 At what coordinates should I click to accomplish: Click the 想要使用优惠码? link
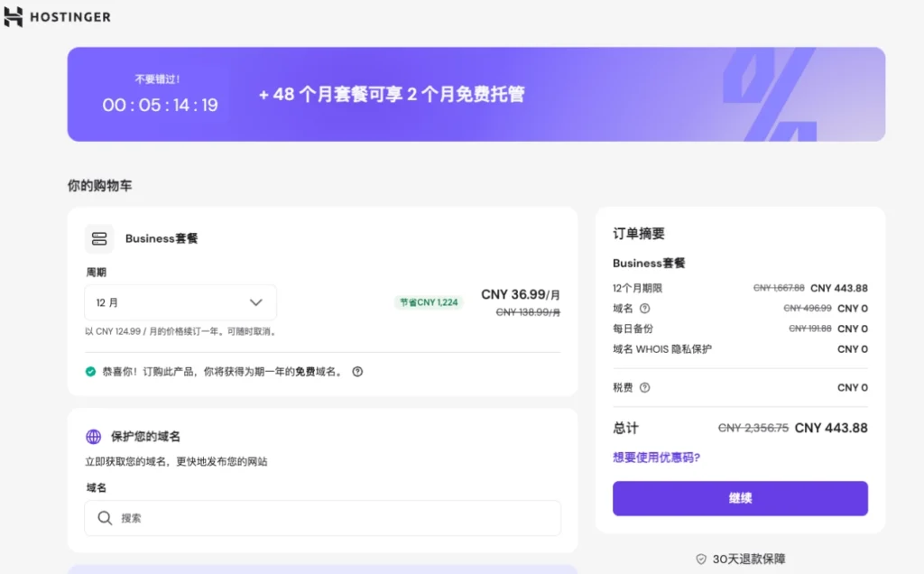coord(656,458)
